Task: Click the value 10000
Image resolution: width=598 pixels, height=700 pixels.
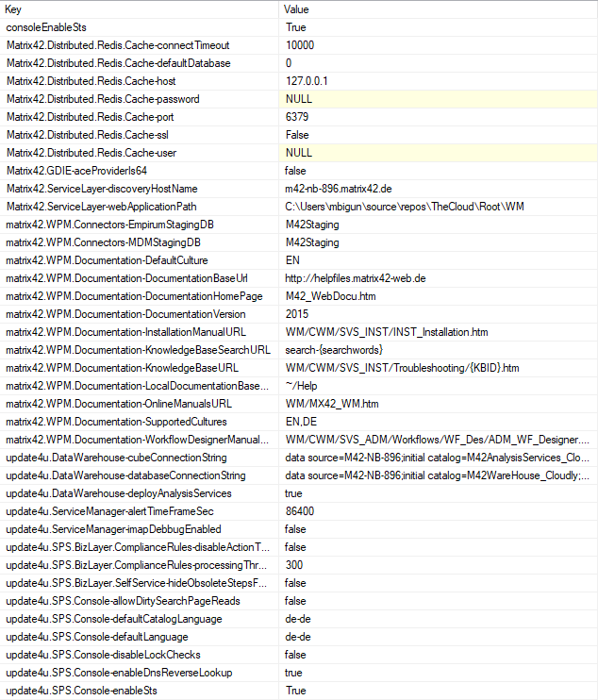Action: (x=439, y=45)
